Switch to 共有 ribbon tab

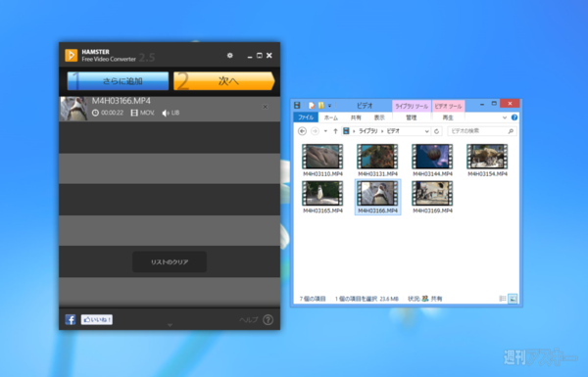click(x=356, y=118)
